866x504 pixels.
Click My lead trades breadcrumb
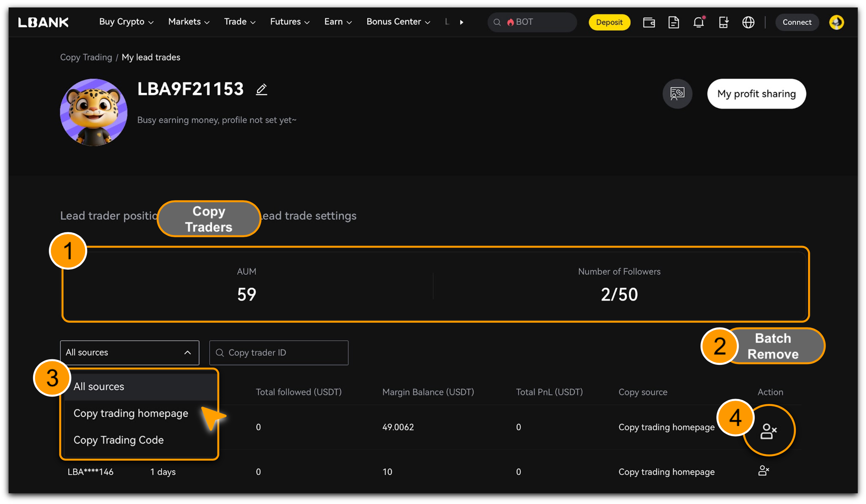pos(151,57)
